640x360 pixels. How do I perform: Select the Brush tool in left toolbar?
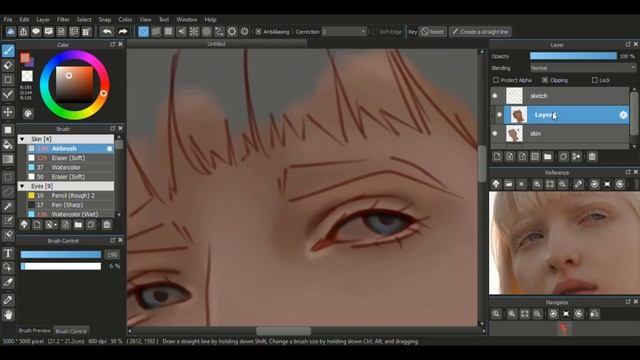8,51
